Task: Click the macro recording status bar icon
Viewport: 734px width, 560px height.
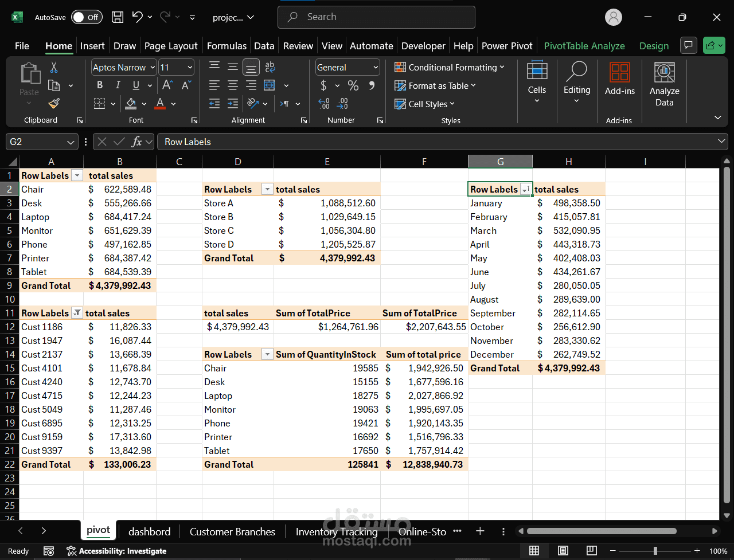Action: point(49,551)
